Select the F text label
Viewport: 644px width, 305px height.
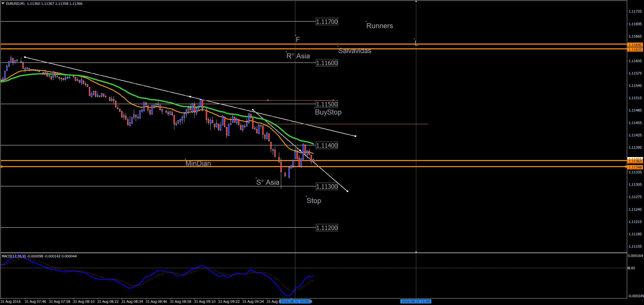coord(298,40)
